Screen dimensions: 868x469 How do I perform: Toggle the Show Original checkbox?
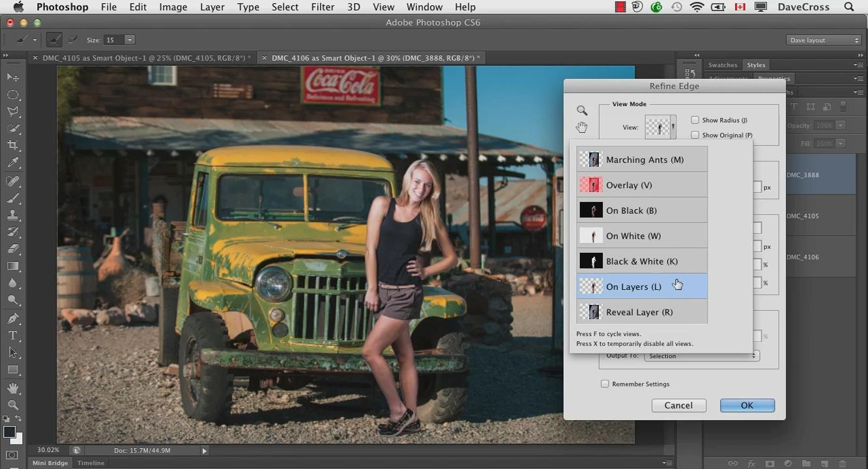(x=695, y=135)
